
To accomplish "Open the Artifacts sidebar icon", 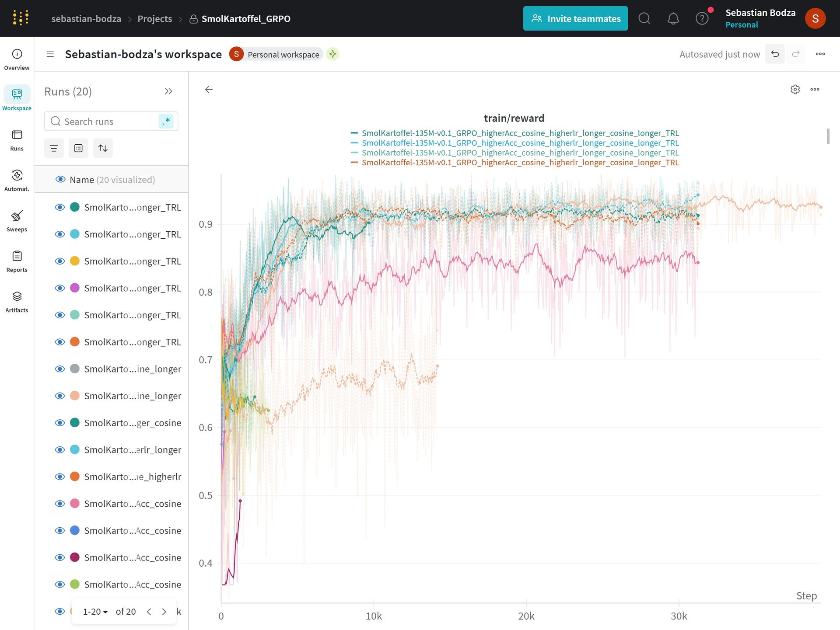I will (x=17, y=302).
